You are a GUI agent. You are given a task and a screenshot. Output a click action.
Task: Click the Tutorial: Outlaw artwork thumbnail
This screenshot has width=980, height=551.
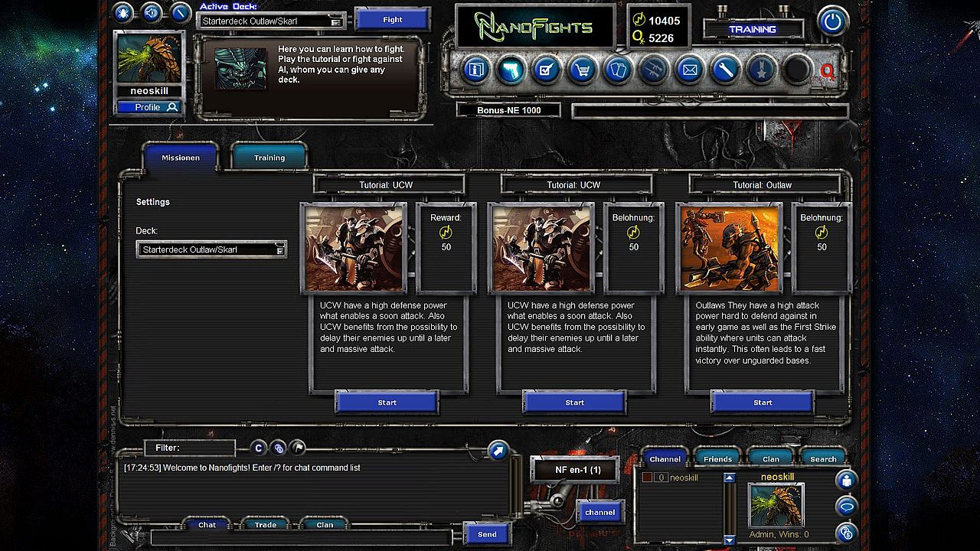730,249
